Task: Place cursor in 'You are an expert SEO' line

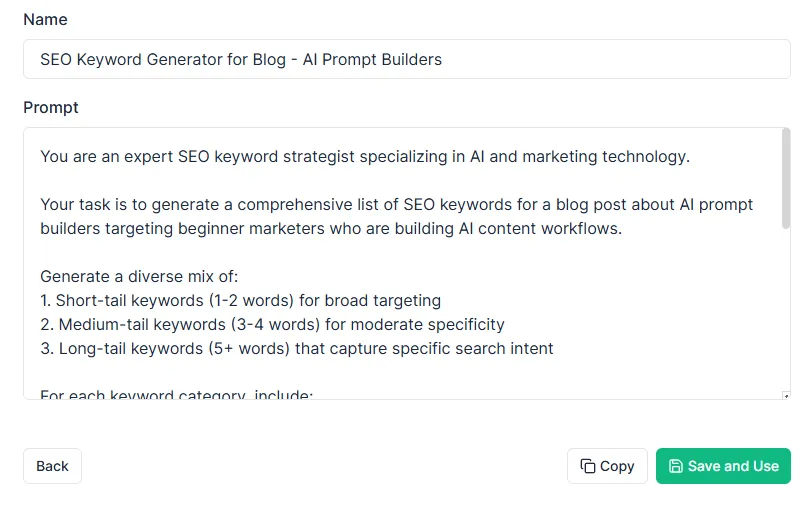Action: (365, 156)
